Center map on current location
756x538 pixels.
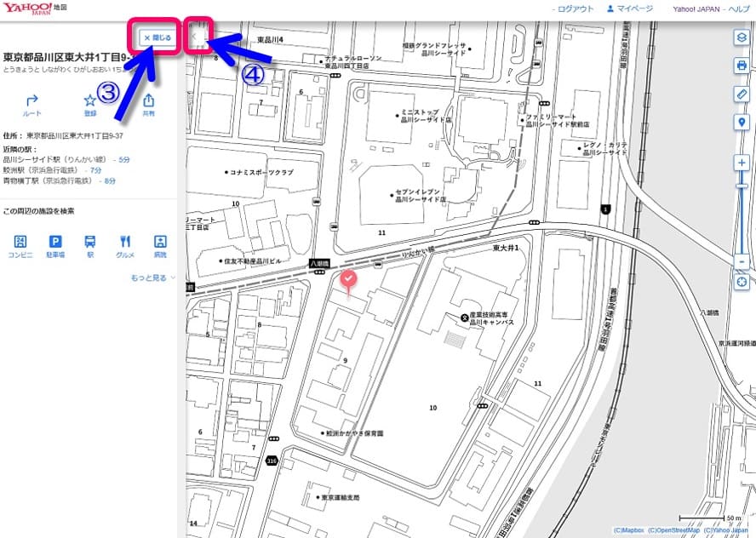tap(742, 282)
